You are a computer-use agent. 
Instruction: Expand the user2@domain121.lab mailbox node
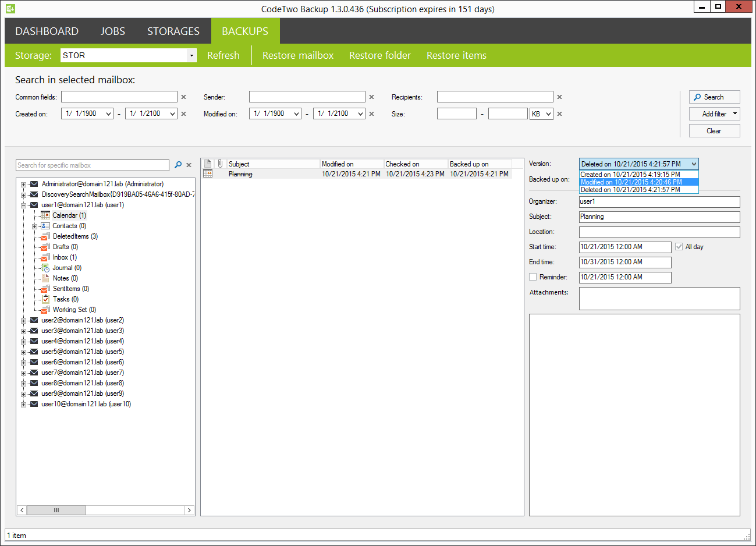click(24, 320)
